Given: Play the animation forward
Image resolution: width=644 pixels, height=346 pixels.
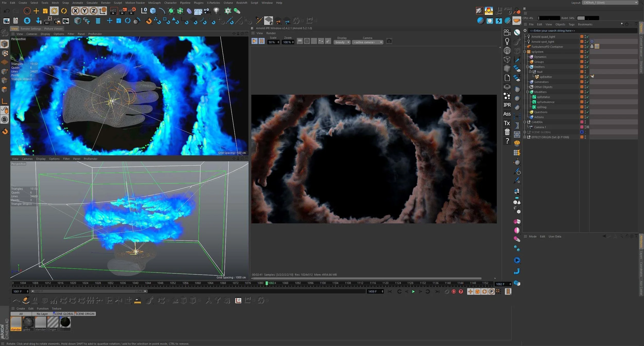Looking at the screenshot, I should (x=413, y=291).
